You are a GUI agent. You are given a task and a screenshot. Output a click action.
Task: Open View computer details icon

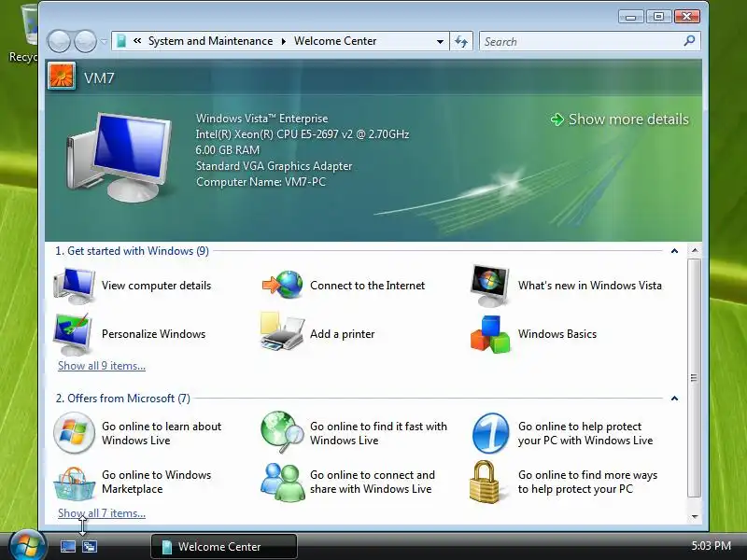[75, 286]
